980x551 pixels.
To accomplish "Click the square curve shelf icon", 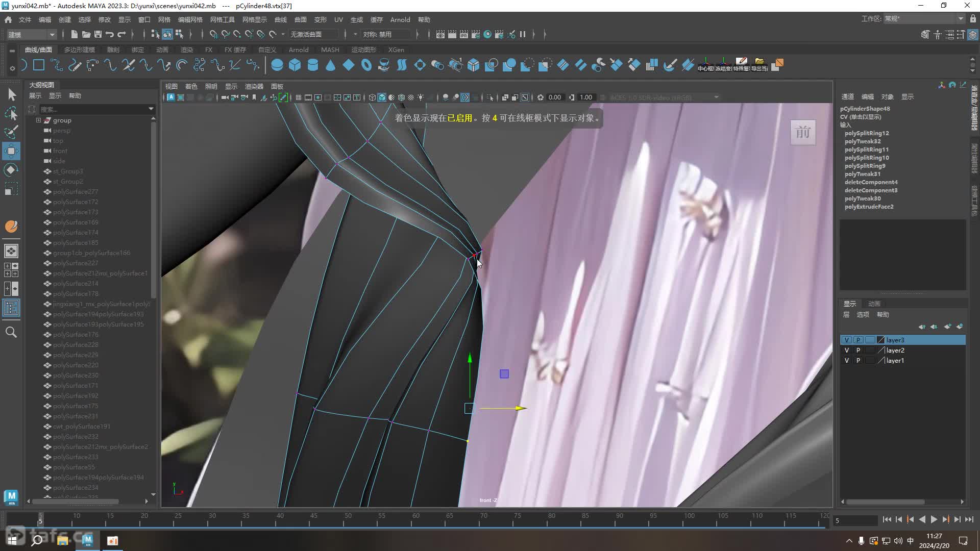I will point(39,65).
